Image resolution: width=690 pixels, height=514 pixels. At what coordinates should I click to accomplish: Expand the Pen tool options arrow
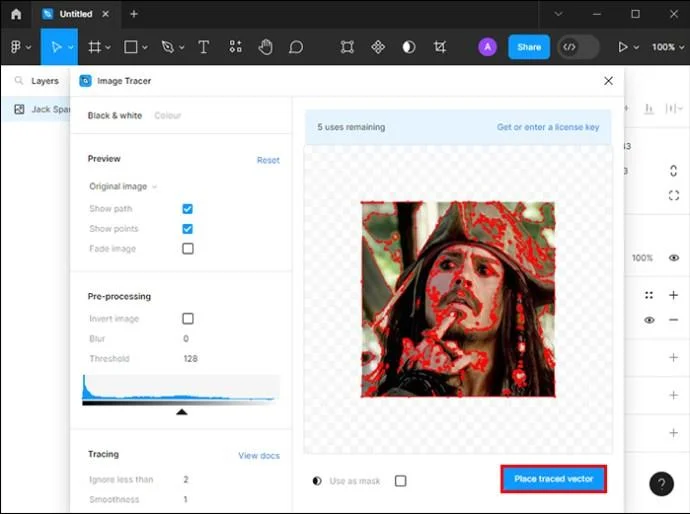tap(182, 47)
